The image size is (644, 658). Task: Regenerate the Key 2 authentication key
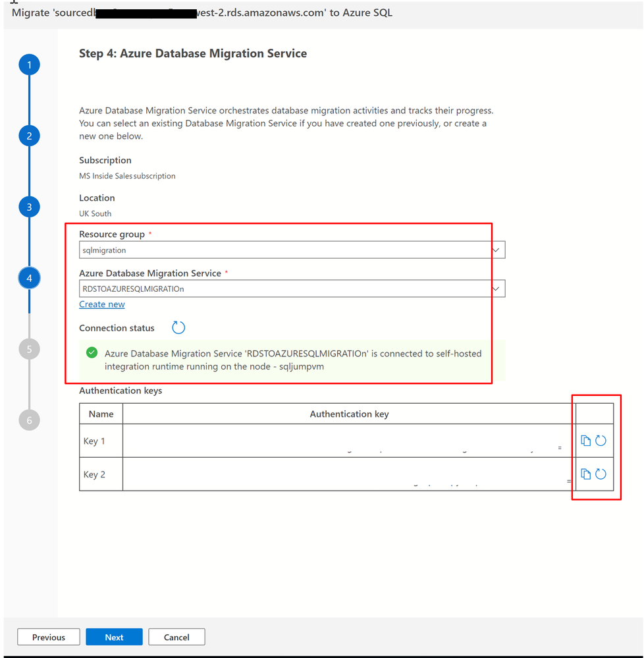601,474
